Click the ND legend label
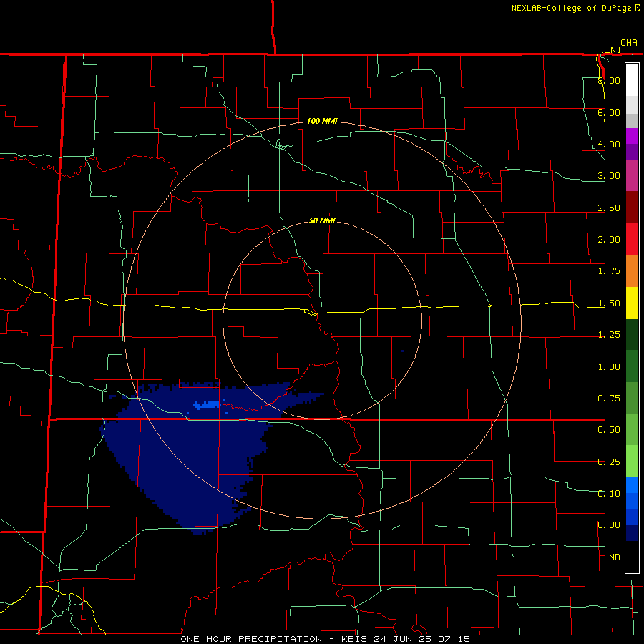 point(615,557)
